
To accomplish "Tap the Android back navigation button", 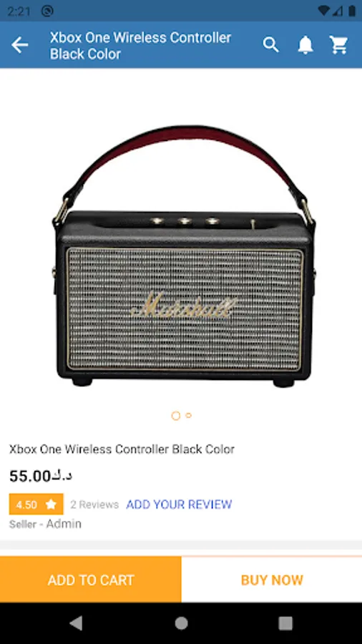I will click(x=76, y=623).
